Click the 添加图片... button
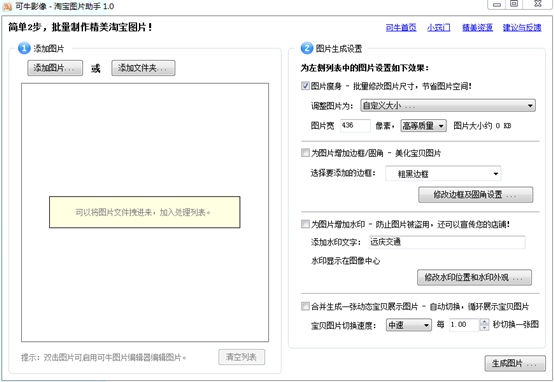554x382 pixels. coord(55,68)
